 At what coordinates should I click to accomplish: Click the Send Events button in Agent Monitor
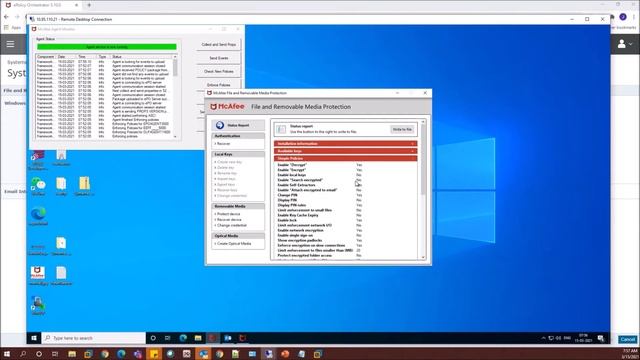pos(219,58)
